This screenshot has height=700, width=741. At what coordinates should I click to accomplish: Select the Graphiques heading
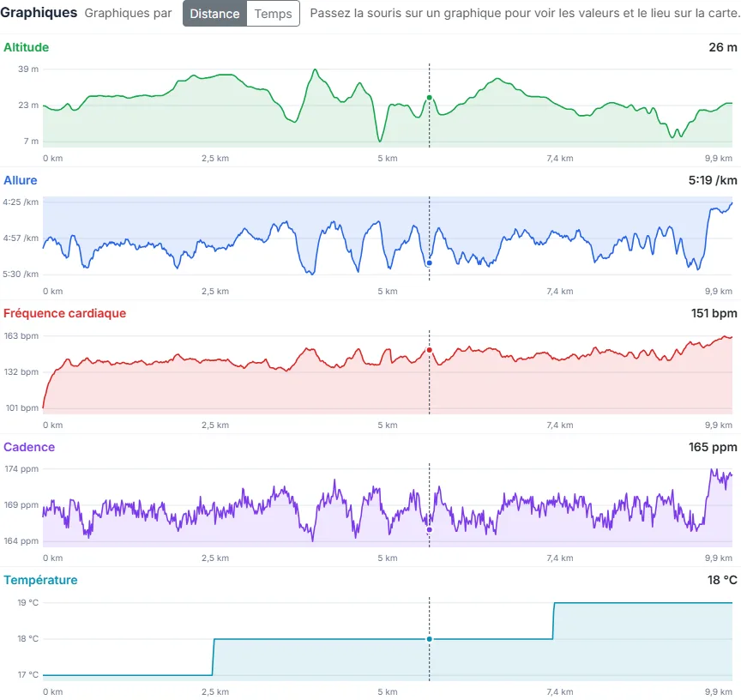tap(39, 13)
